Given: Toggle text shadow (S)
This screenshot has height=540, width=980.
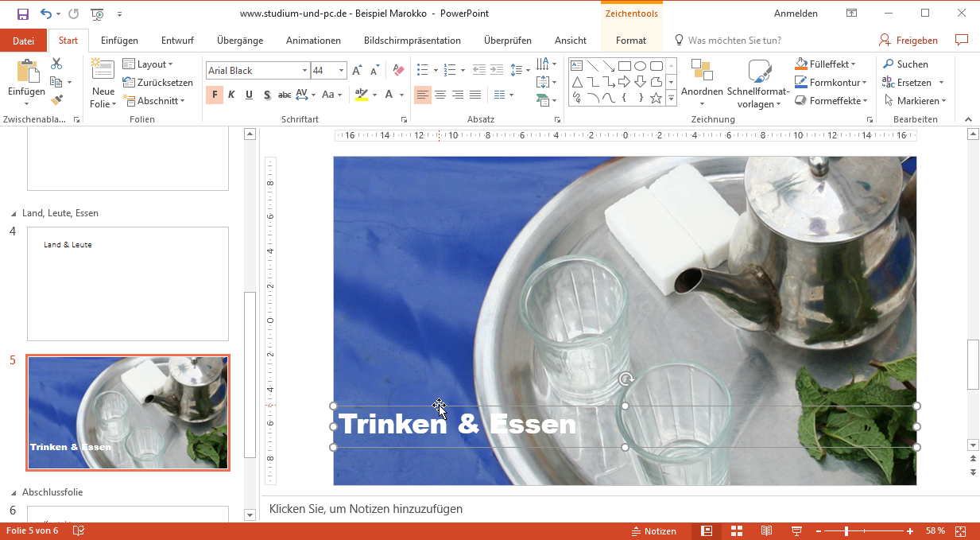Looking at the screenshot, I should coord(266,95).
